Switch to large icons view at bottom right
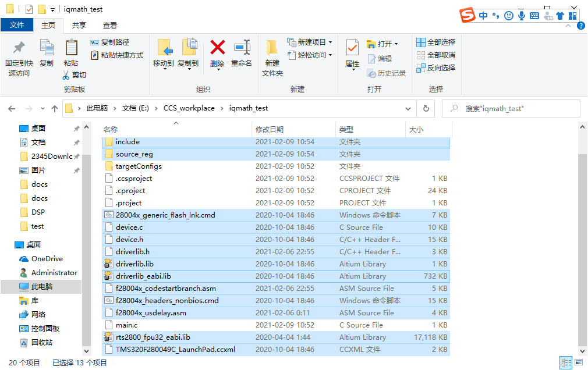 578,362
